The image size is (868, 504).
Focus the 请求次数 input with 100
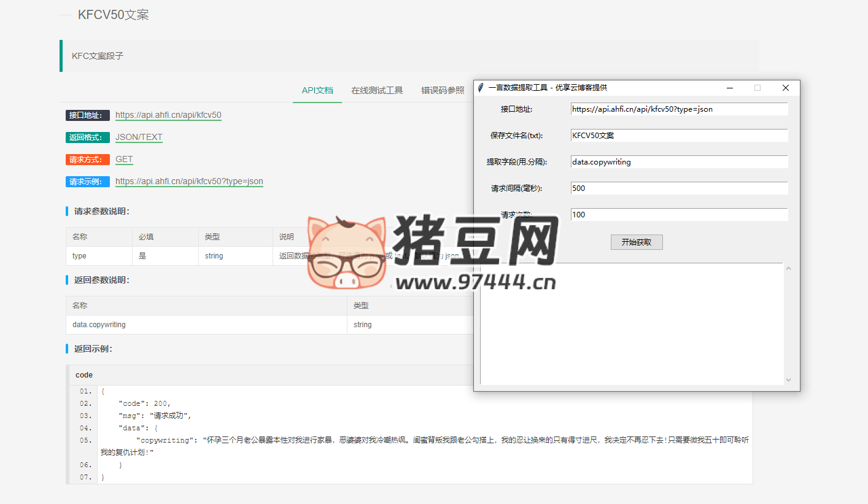click(x=679, y=215)
